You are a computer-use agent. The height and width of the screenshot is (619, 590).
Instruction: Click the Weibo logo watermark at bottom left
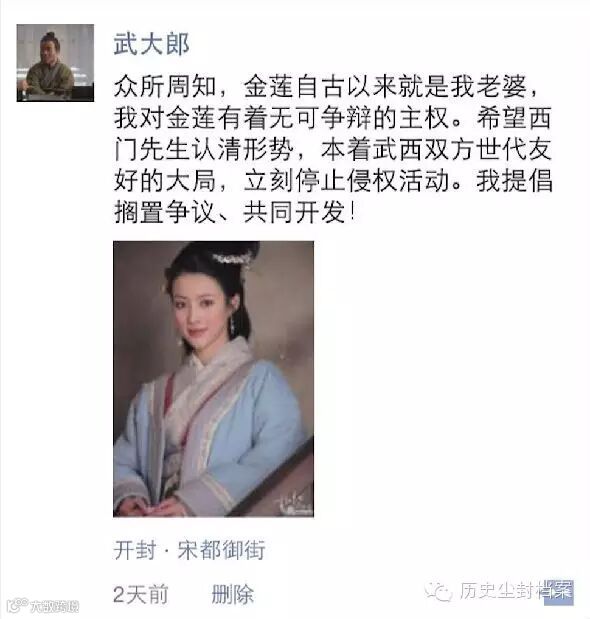[17, 605]
